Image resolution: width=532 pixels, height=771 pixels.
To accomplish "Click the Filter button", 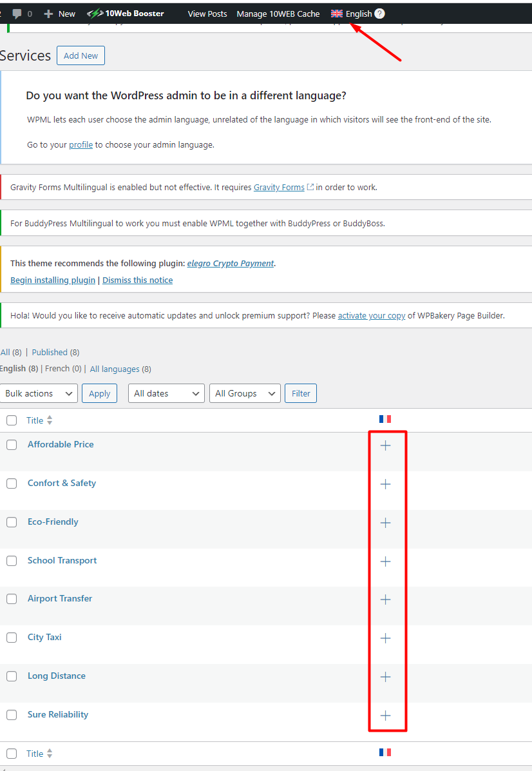I will 301,393.
